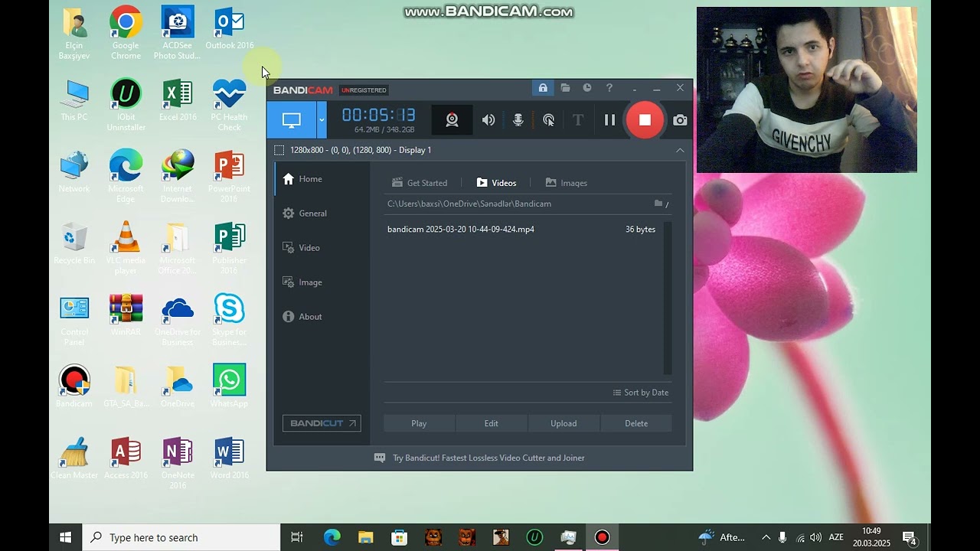Open the Bandicam lock/always-on-top icon
This screenshot has height=551, width=980.
tap(543, 88)
